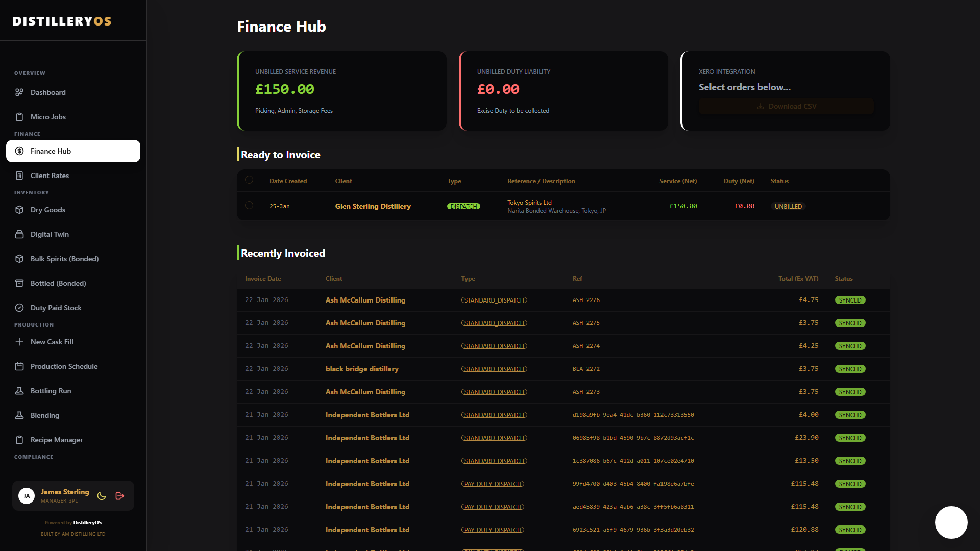Click the £0.00 unbilled duty liability figure
Screen dimensions: 980x551
[x=498, y=89]
